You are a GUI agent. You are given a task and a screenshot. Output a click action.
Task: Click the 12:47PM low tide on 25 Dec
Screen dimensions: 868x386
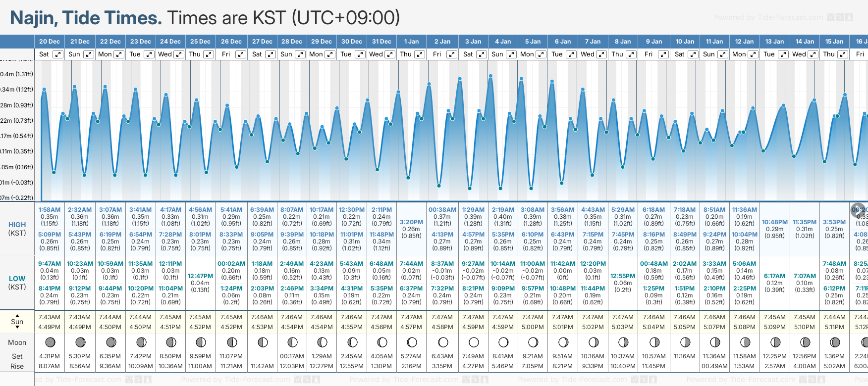200,276
